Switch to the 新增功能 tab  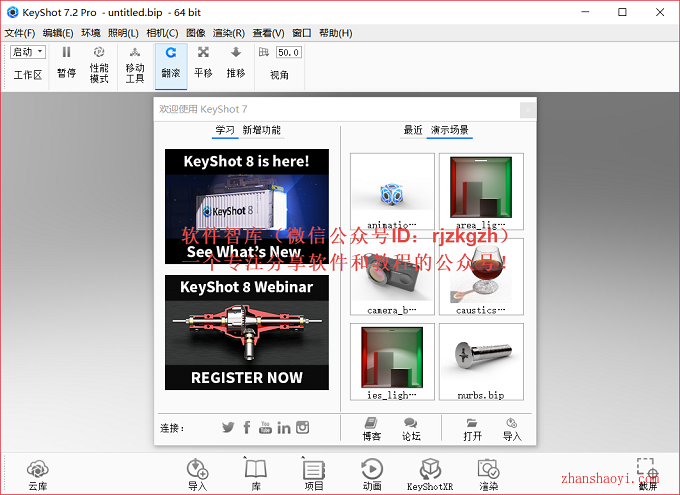coord(262,130)
